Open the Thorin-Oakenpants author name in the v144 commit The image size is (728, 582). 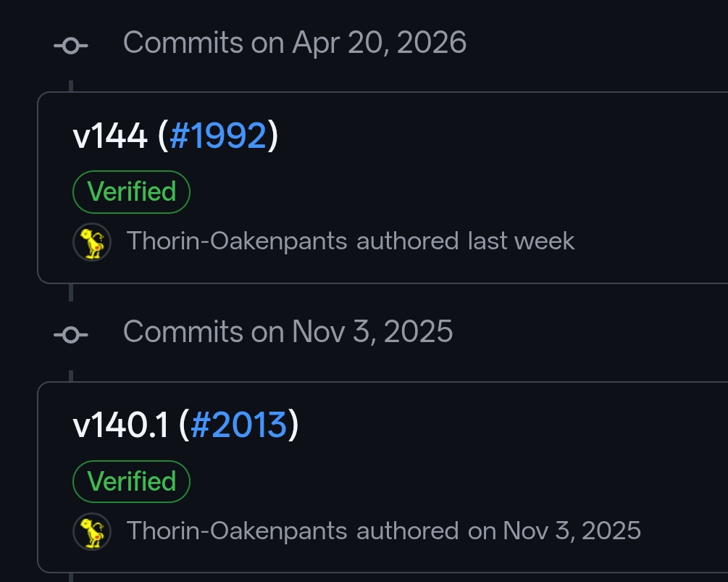[x=237, y=241]
